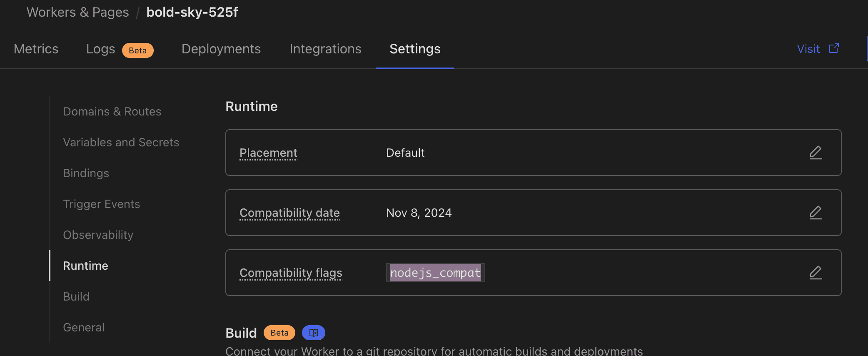This screenshot has width=868, height=356.
Task: Select Variables and Secrets in sidebar
Action: pos(121,142)
